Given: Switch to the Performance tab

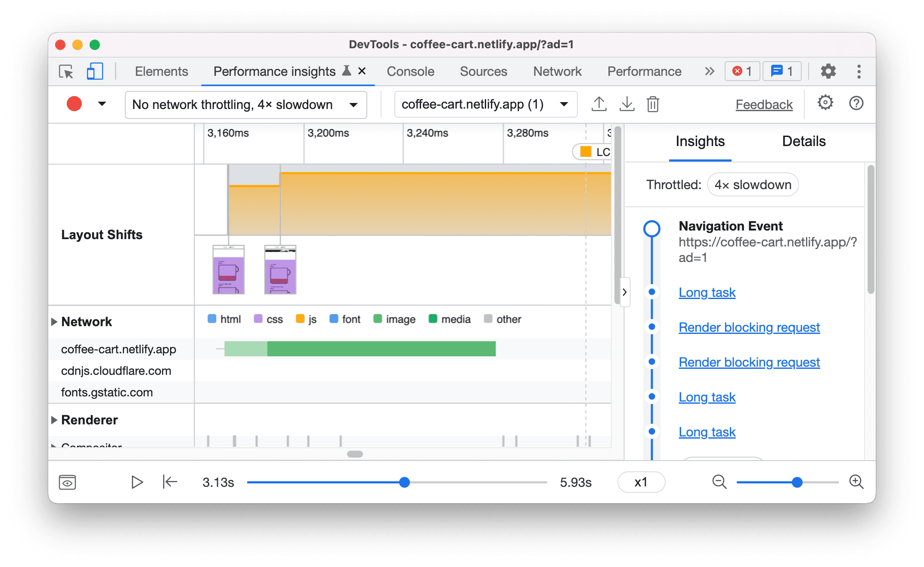Looking at the screenshot, I should tap(644, 71).
